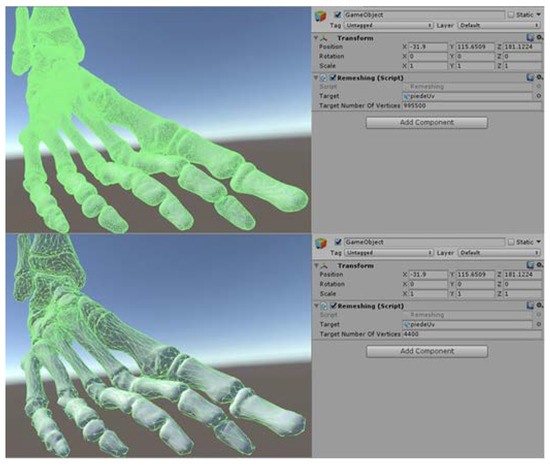Screen dimensions: 550x467
Task: Disable the Remeshing (Script) checkbox in bottom inspector
Action: (x=333, y=306)
